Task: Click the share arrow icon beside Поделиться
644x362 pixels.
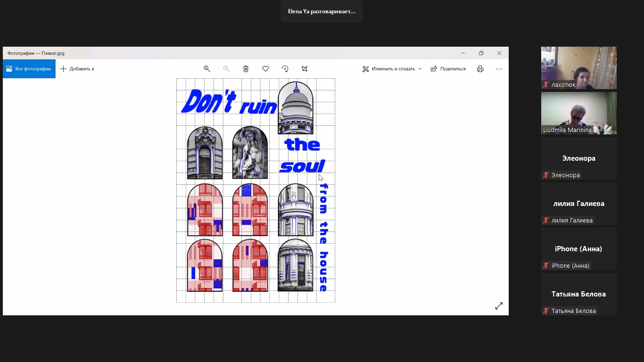Action: pyautogui.click(x=434, y=69)
